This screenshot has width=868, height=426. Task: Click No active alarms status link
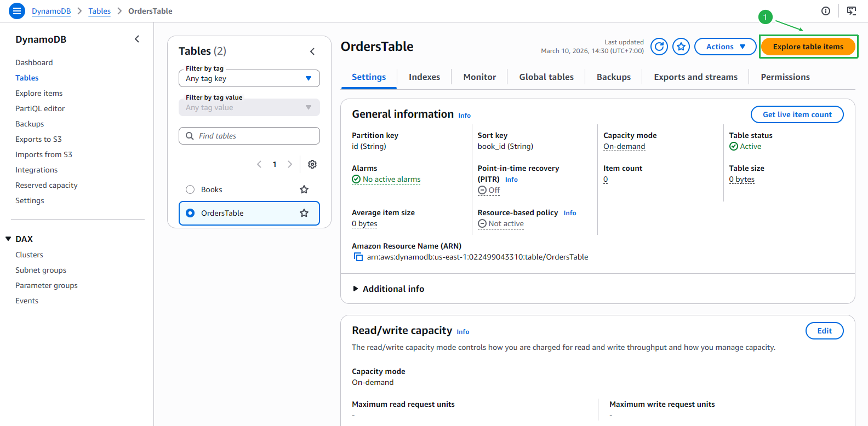click(386, 179)
